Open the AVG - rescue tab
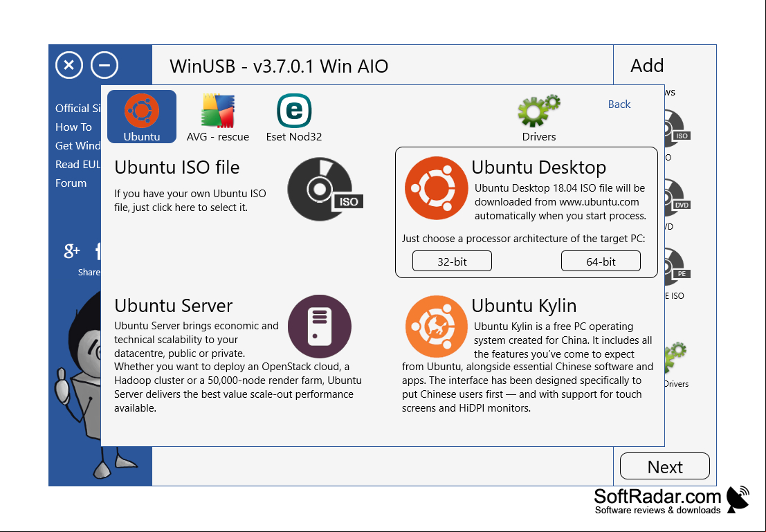766x532 pixels. [218, 117]
